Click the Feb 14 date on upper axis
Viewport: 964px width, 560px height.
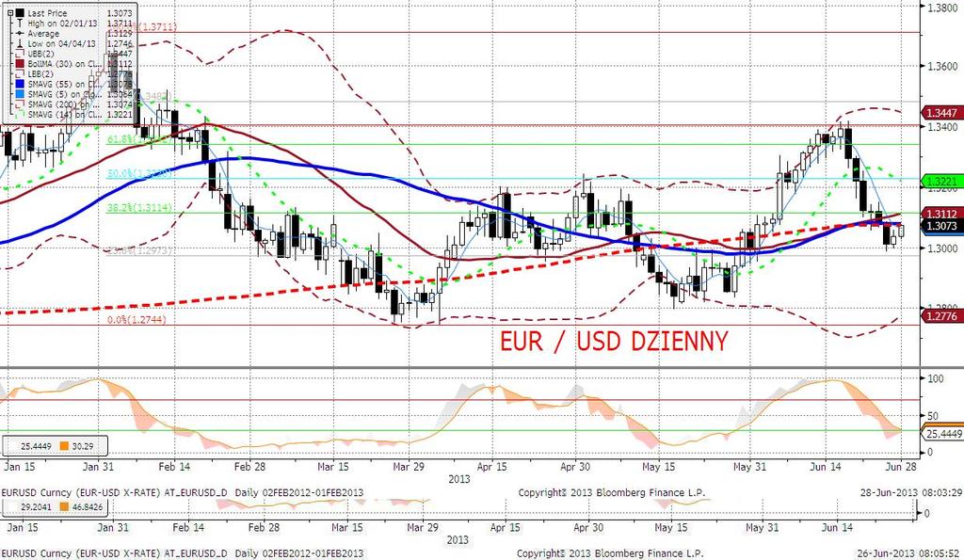[174, 467]
